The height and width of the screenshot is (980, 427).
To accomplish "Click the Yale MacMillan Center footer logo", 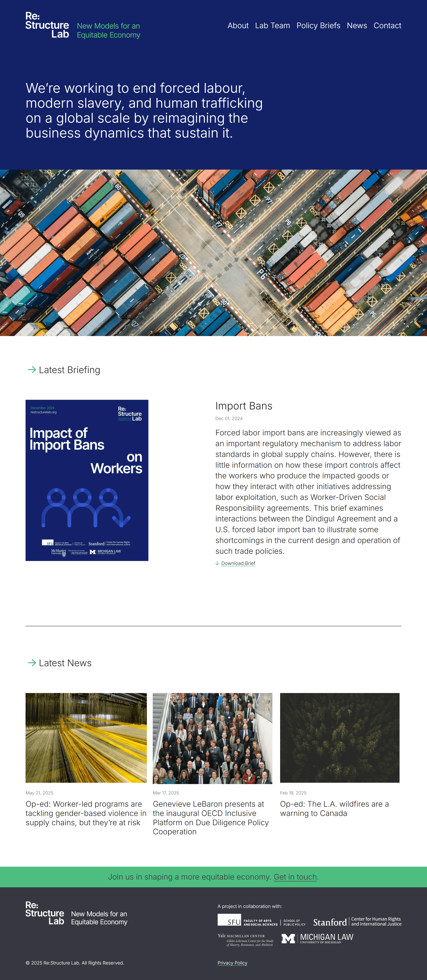I will pyautogui.click(x=245, y=940).
